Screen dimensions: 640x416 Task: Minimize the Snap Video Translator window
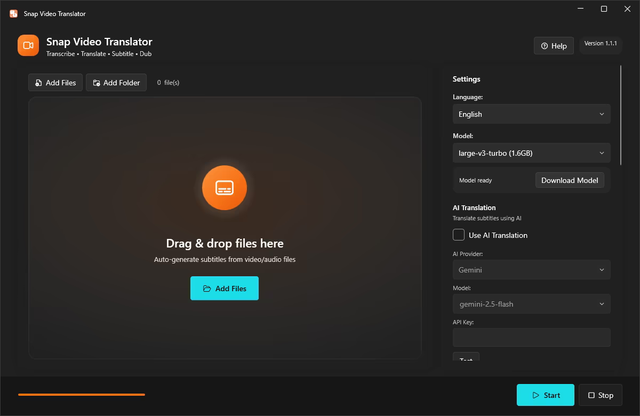point(580,9)
